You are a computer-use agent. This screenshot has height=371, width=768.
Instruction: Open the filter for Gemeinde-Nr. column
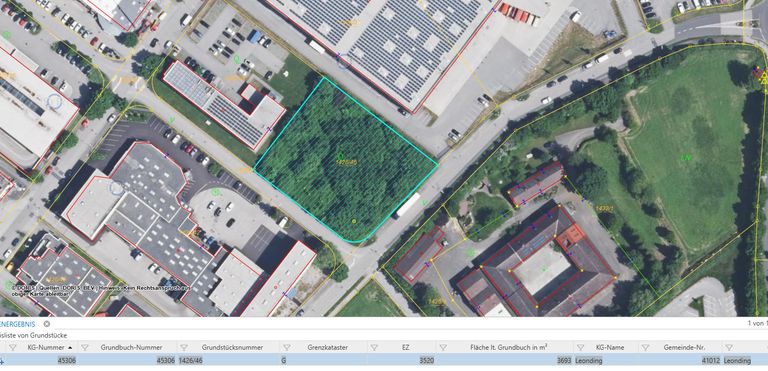pyautogui.click(x=645, y=347)
